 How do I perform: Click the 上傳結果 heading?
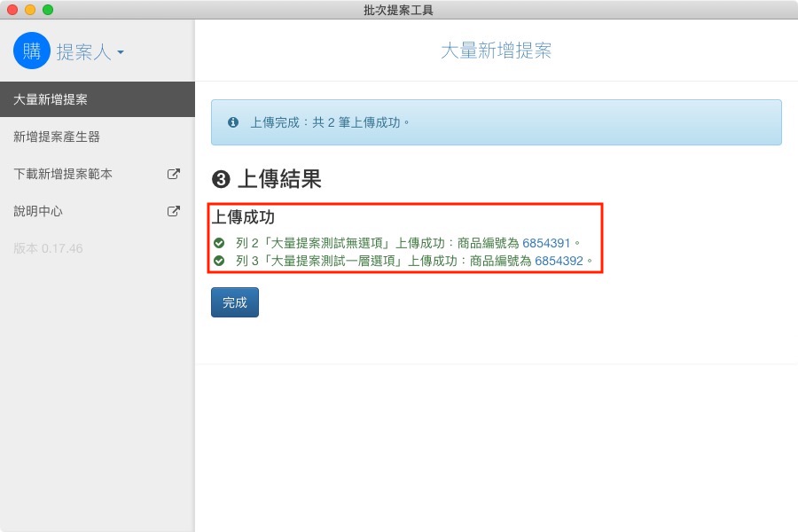[279, 179]
